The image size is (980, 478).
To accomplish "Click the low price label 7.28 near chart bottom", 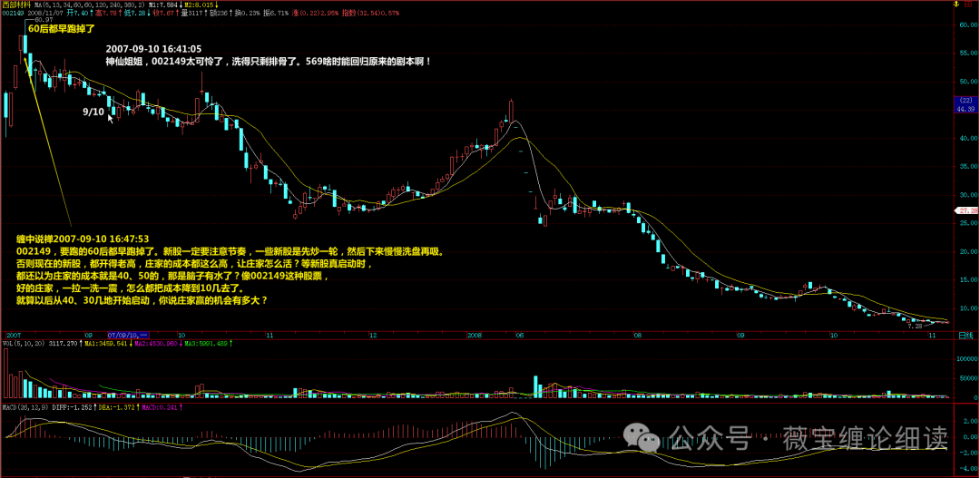I will pyautogui.click(x=915, y=327).
